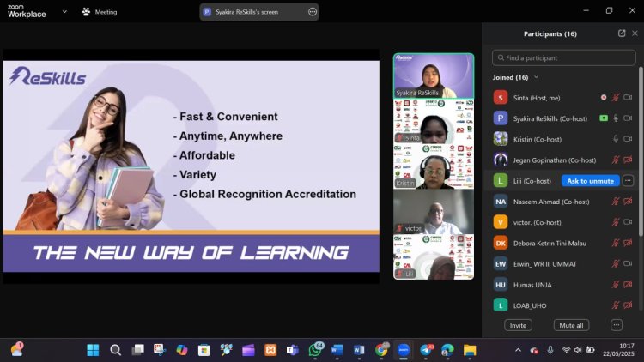
Task: Click Erwin_ WR III UMMAT's muted mic icon
Action: (616, 263)
